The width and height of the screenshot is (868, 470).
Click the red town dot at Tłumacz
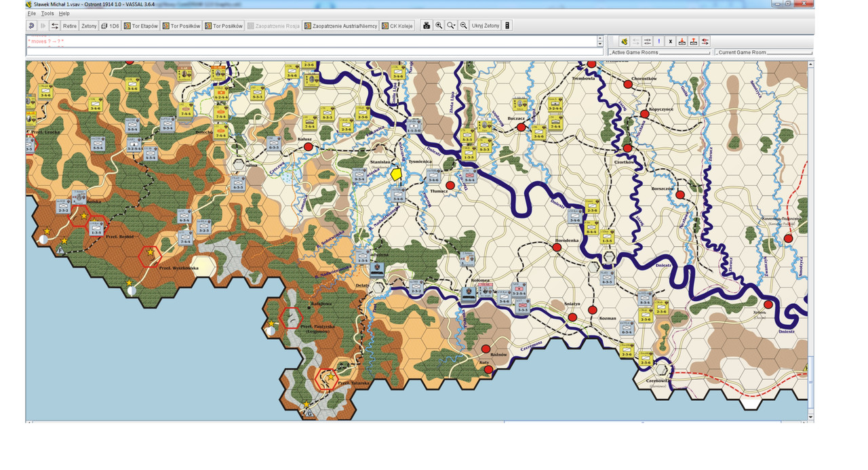coord(450,184)
